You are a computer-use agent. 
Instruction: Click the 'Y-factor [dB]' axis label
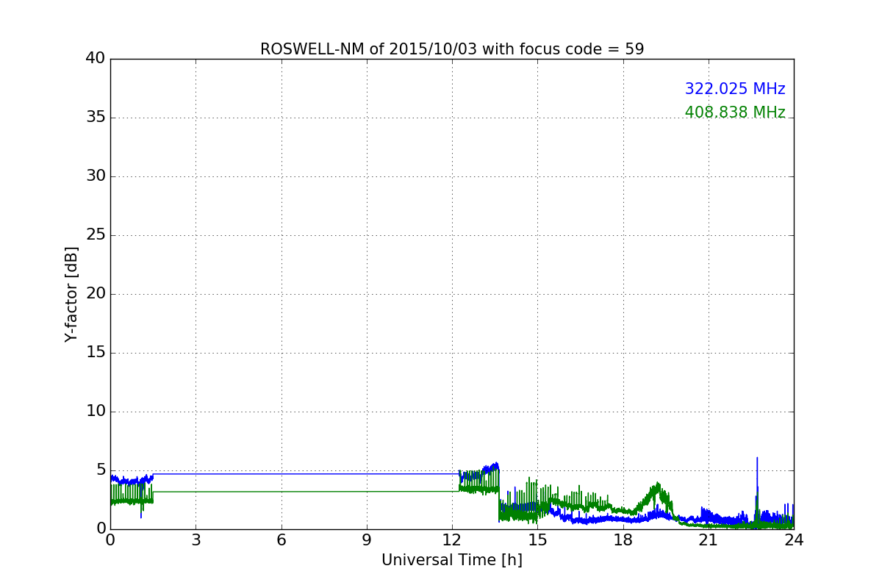pos(71,294)
